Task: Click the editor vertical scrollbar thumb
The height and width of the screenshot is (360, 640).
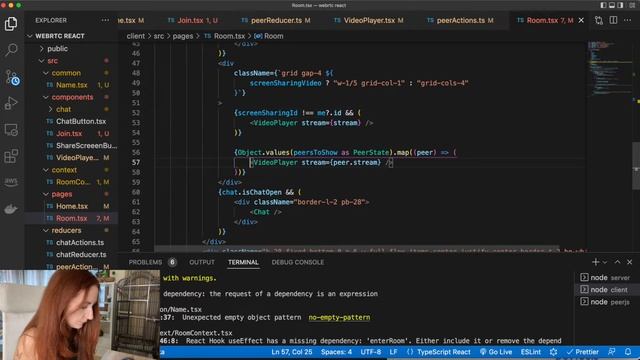Action: 636,165
